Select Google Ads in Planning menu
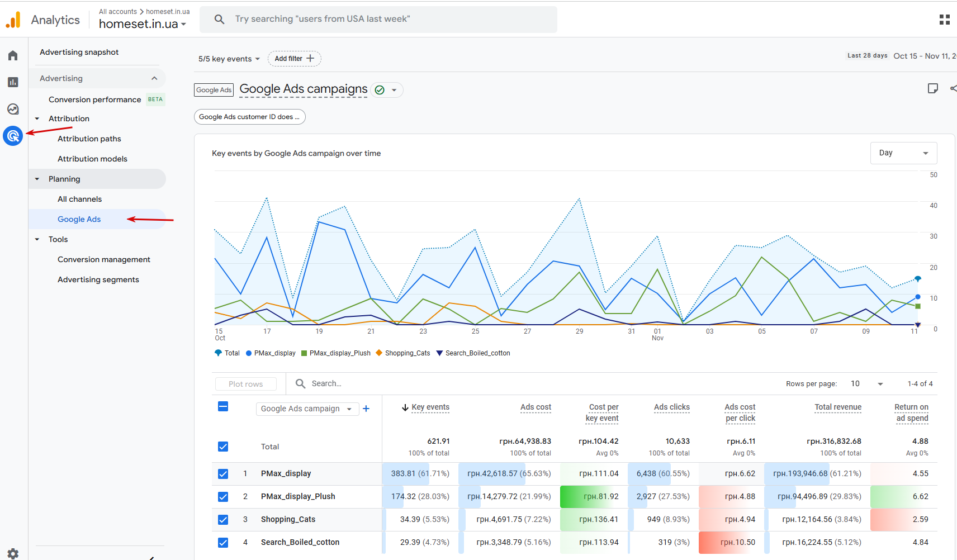Viewport: 957px width, 560px height. coord(79,219)
